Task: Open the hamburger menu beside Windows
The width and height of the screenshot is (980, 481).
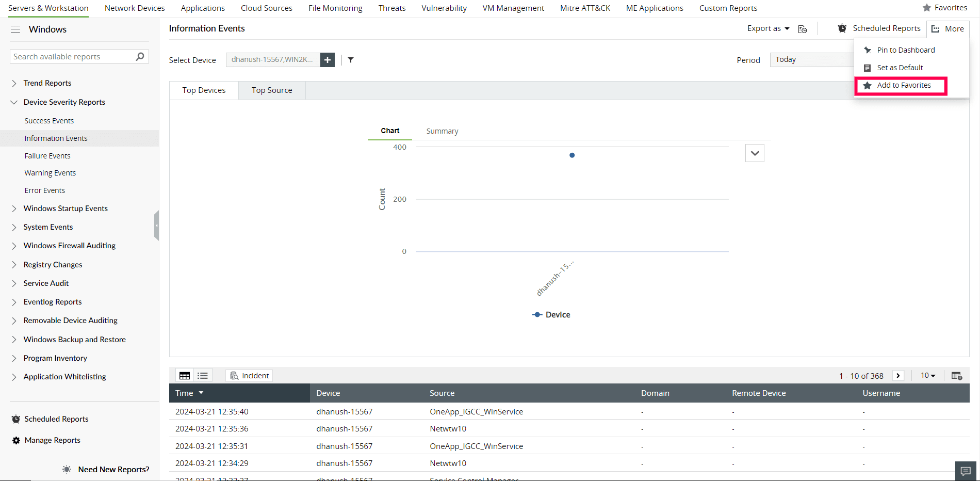Action: pyautogui.click(x=15, y=29)
